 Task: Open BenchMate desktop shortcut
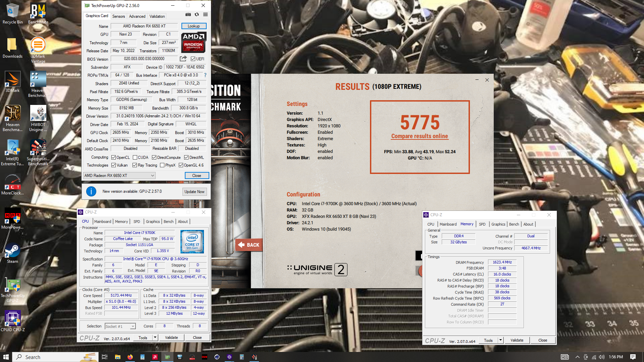point(38,13)
